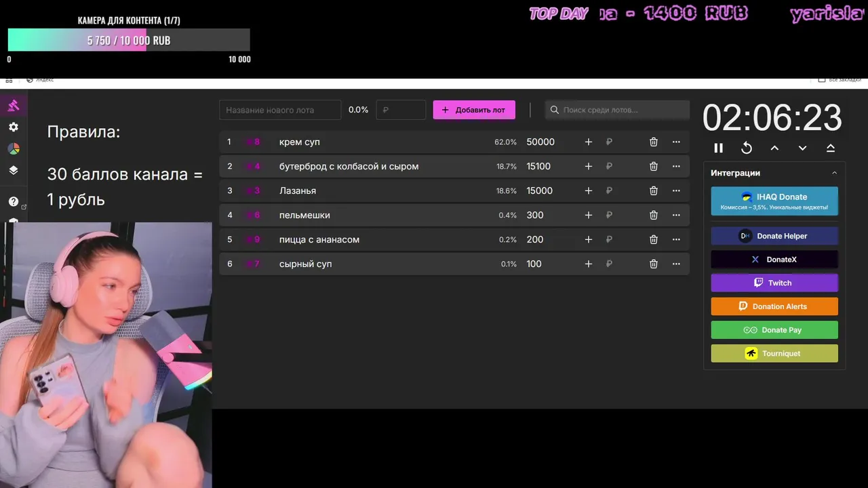Click the Добавить лот button
The height and width of the screenshot is (488, 868).
tap(474, 110)
